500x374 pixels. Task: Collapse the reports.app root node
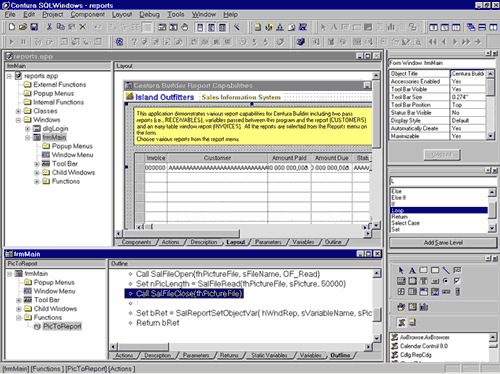pyautogui.click(x=9, y=76)
